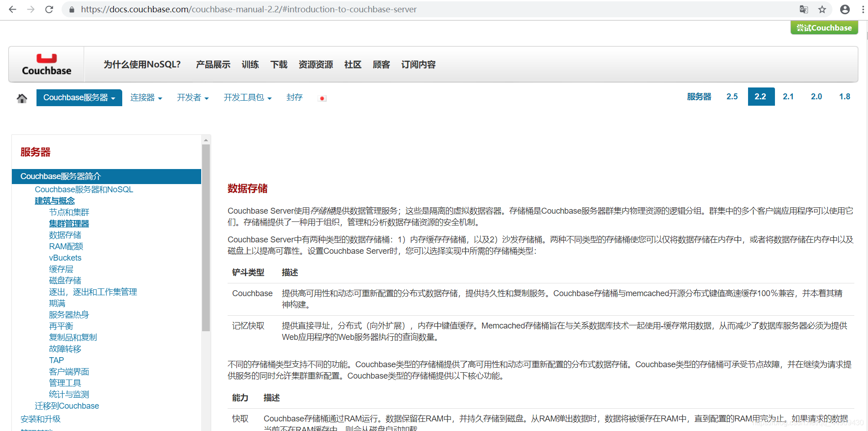The width and height of the screenshot is (868, 431).
Task: Click the browser forward arrow
Action: tap(31, 9)
